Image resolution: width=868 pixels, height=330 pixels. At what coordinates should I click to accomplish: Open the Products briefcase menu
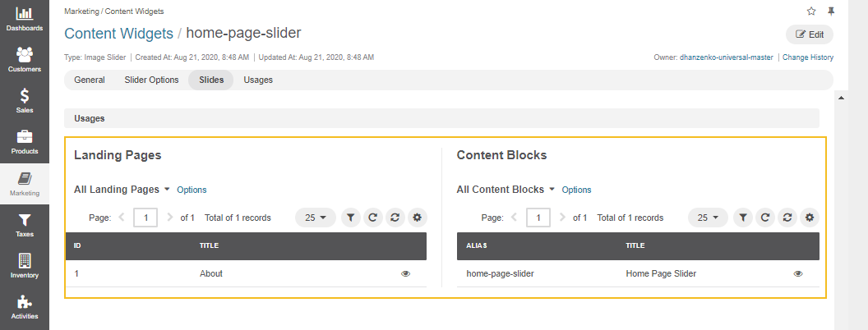25,142
